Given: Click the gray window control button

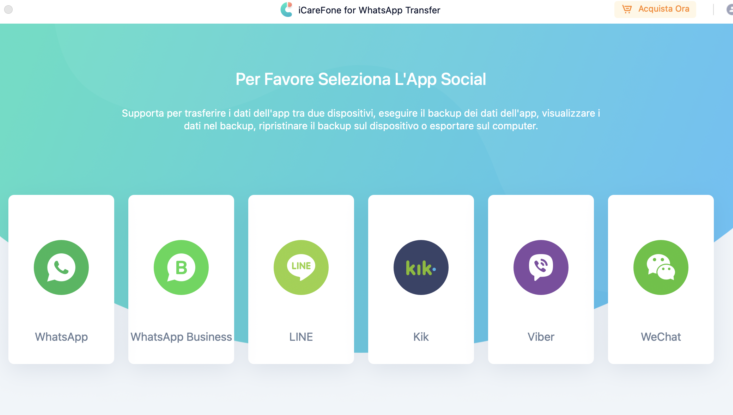Looking at the screenshot, I should point(8,9).
